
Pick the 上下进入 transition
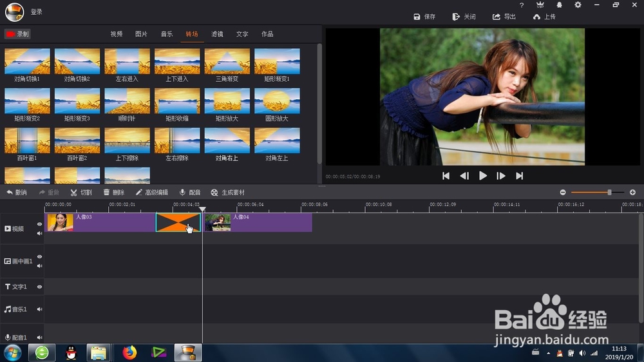pyautogui.click(x=177, y=61)
